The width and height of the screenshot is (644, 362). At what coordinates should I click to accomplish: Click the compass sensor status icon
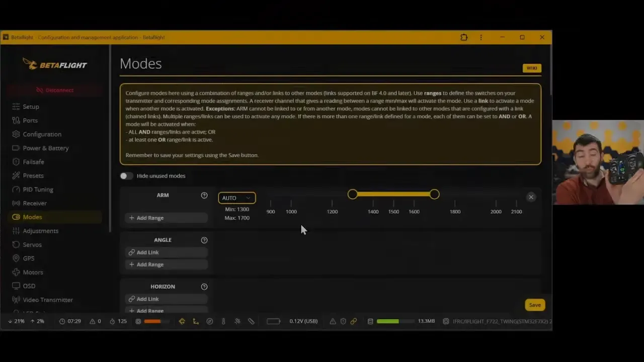(210, 321)
